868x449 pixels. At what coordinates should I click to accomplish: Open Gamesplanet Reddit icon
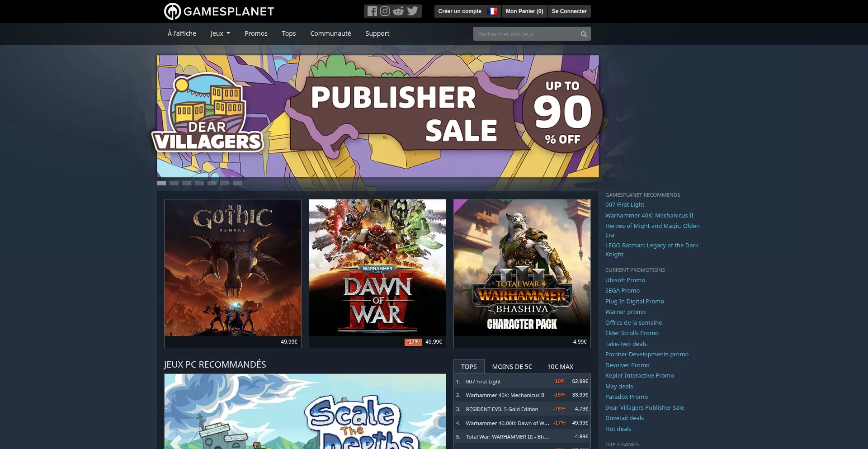(x=398, y=11)
